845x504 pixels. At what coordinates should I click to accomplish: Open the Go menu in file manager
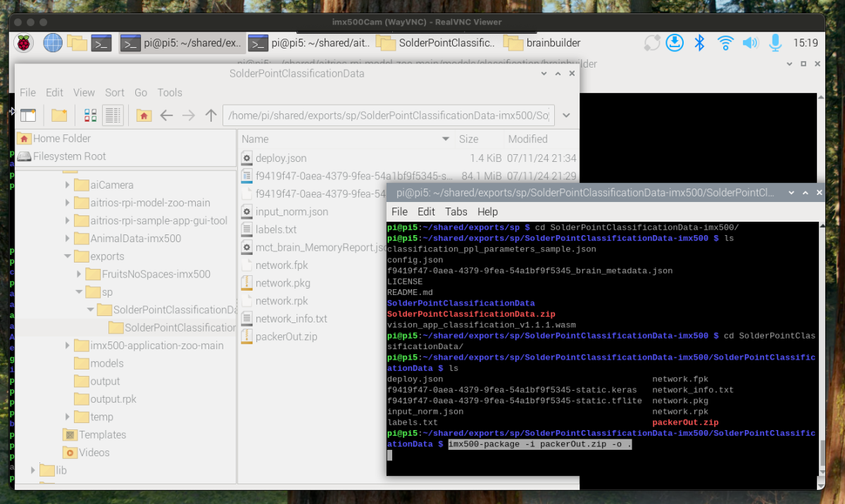(141, 92)
